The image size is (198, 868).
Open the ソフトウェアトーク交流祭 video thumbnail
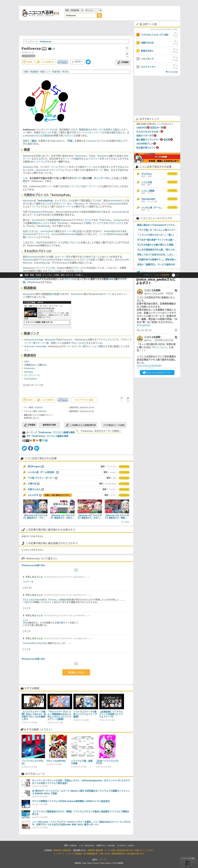(111, 701)
